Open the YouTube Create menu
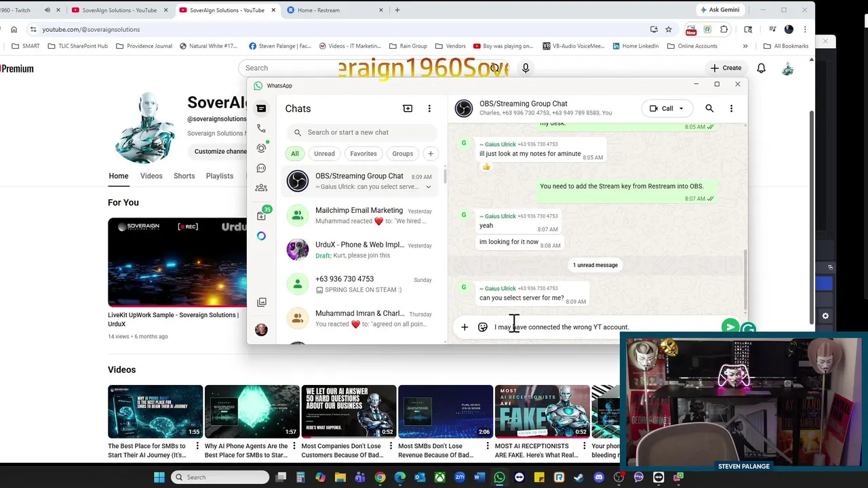 pyautogui.click(x=726, y=68)
